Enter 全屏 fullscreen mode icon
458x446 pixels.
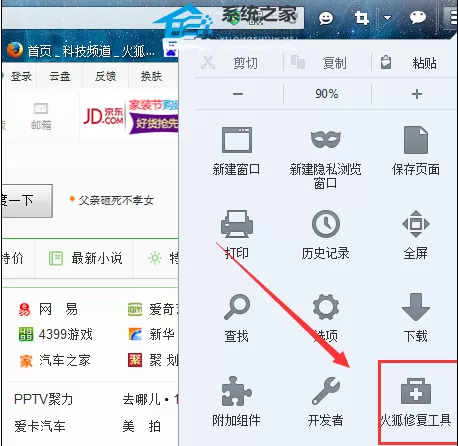[x=416, y=224]
